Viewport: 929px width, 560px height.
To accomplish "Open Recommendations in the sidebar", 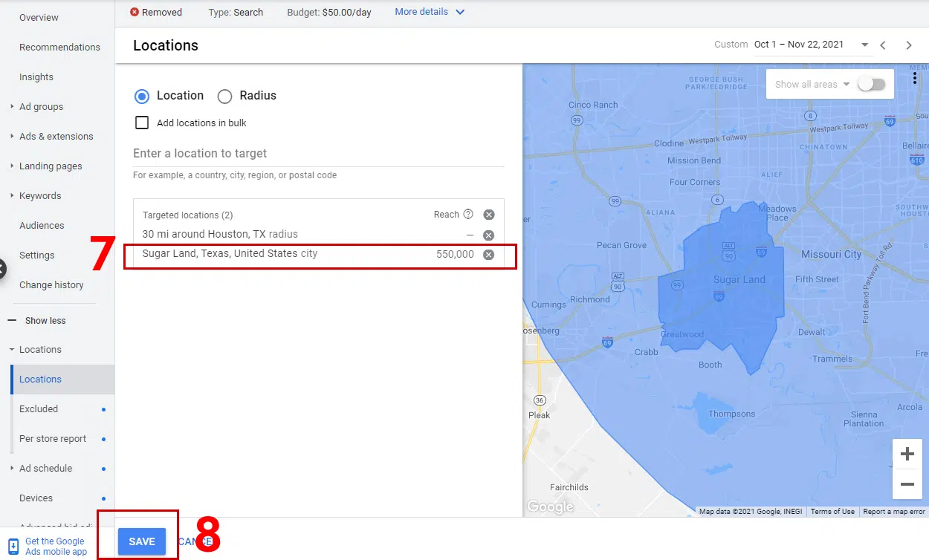I will tap(59, 47).
